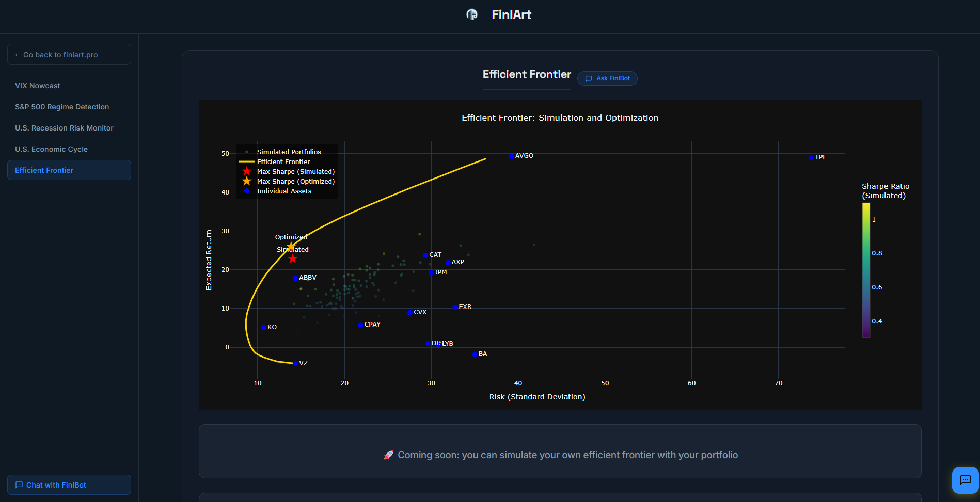
Task: Open Chat with FinIBot in sidebar
Action: 69,485
